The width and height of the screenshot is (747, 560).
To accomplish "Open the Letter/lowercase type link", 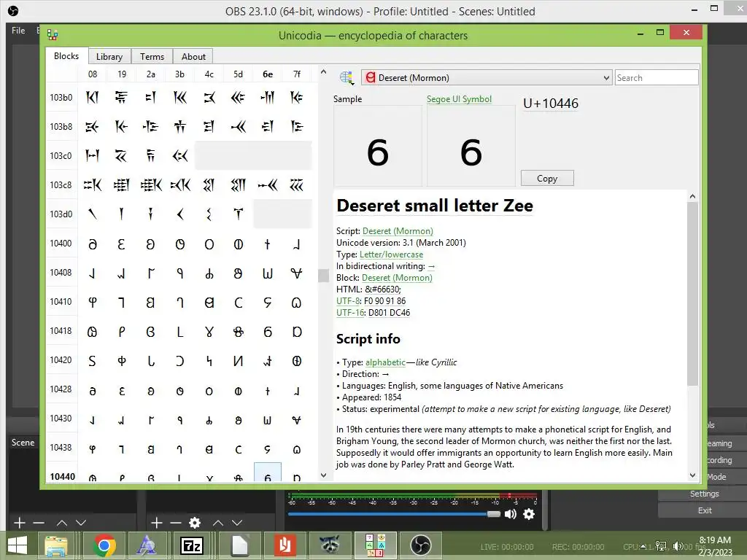I will pyautogui.click(x=391, y=254).
